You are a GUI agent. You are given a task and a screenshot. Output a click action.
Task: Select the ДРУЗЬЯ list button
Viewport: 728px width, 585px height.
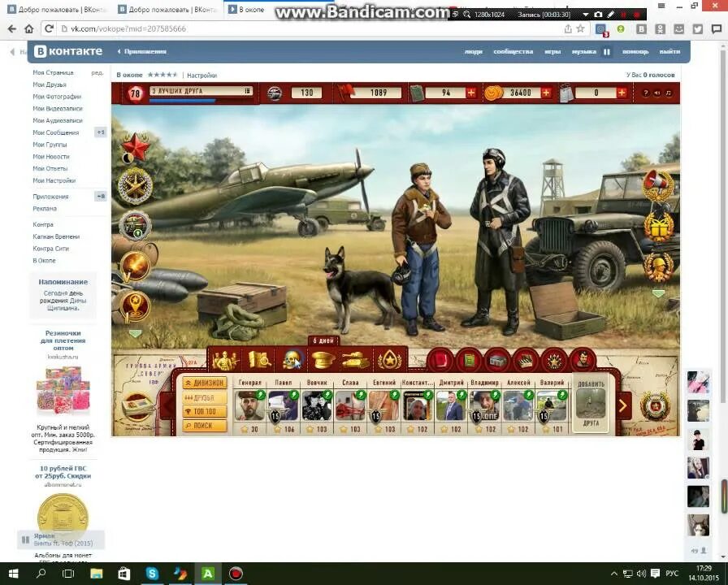pos(205,398)
